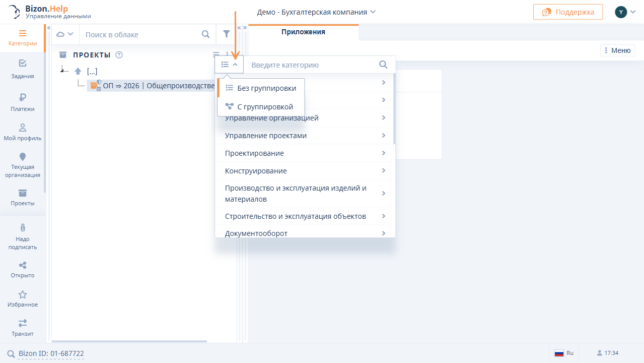Click the filter funnel icon
Screen dimensions: 644x363
227,34
